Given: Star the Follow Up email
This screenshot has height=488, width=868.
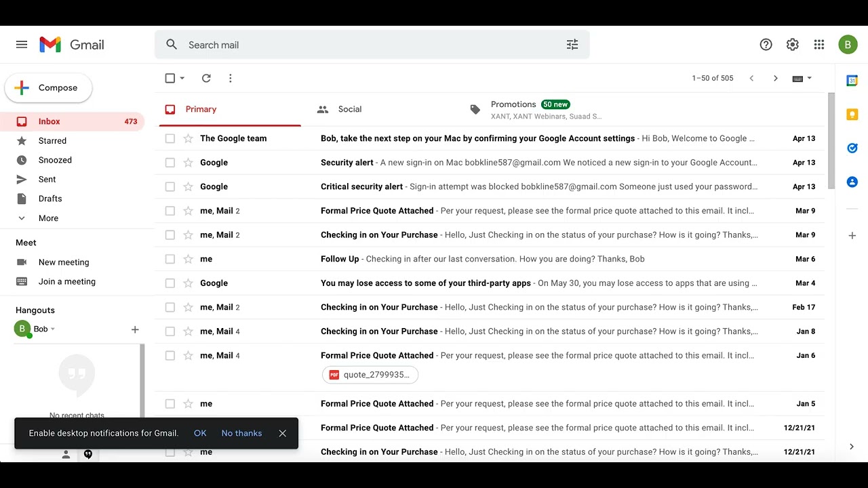Looking at the screenshot, I should (189, 259).
